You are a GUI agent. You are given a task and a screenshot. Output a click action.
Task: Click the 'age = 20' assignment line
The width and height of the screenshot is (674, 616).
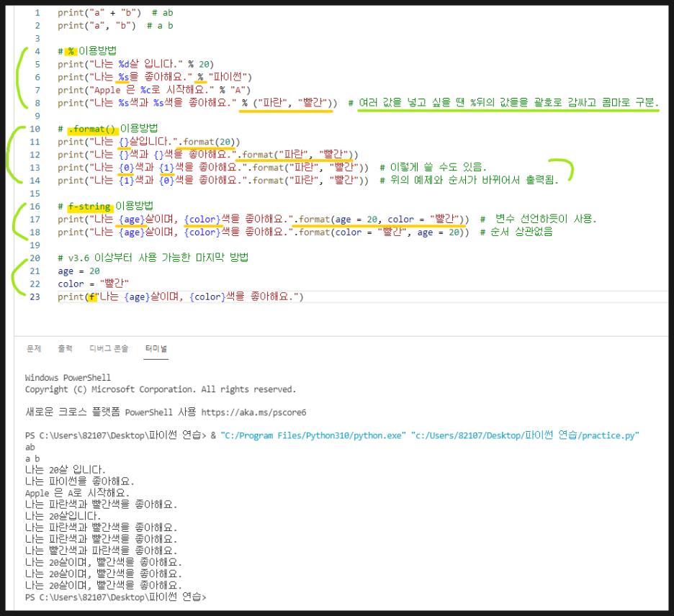(x=78, y=271)
